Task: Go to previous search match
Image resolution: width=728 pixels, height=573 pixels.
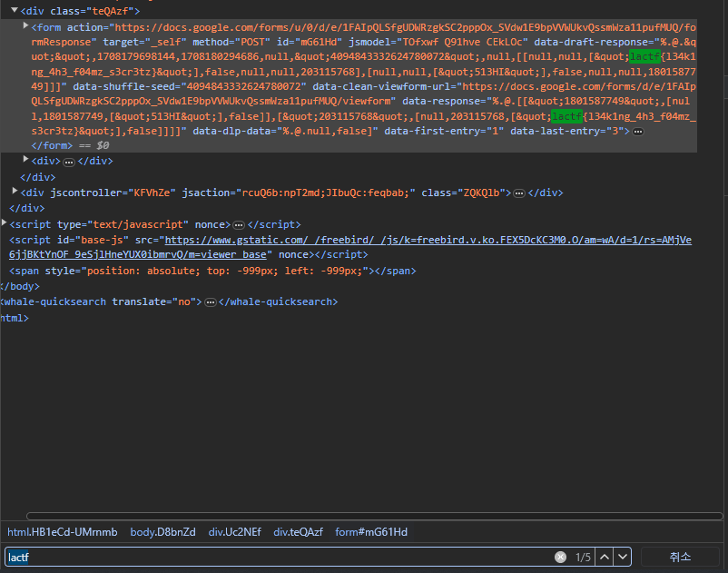Action: coord(604,557)
